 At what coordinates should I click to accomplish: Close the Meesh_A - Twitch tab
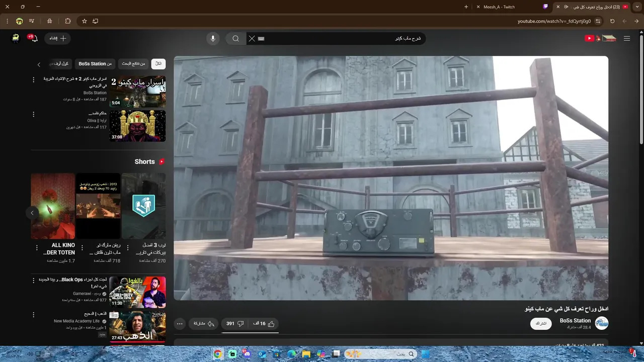pyautogui.click(x=479, y=7)
